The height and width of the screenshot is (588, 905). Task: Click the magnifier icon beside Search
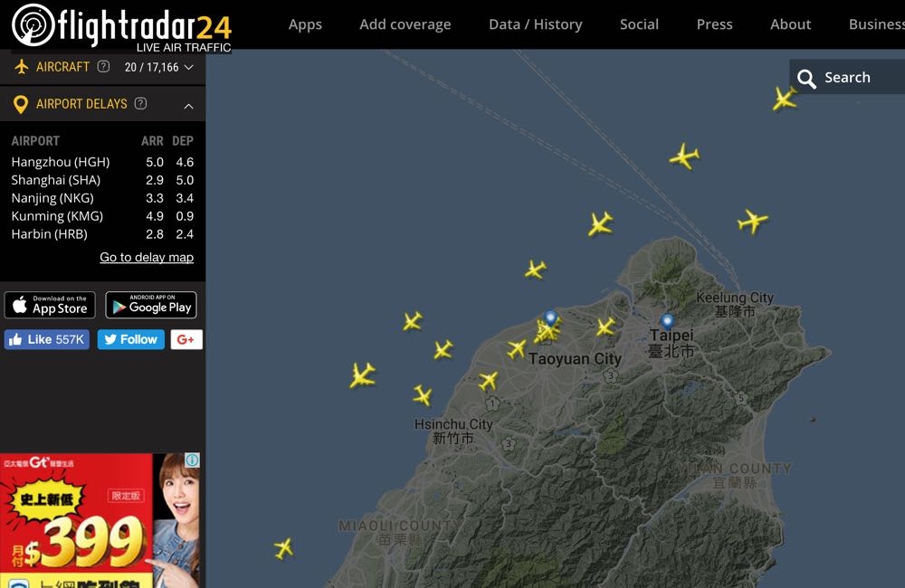pyautogui.click(x=806, y=79)
